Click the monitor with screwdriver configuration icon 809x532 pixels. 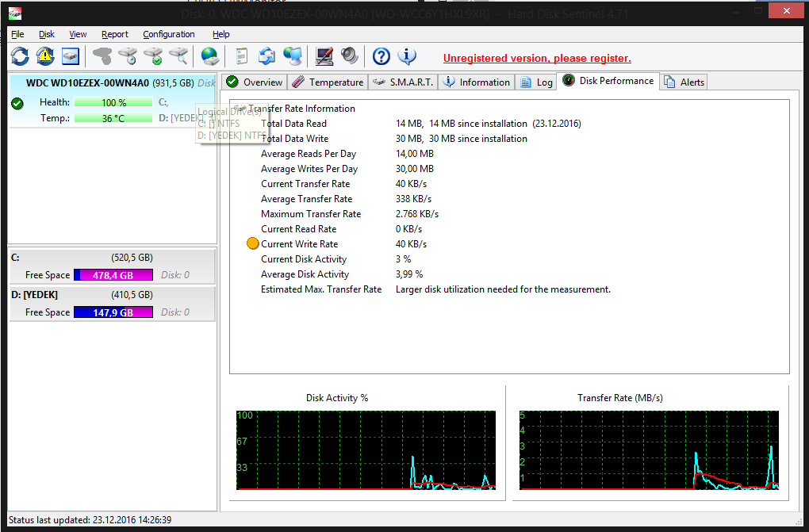tap(324, 55)
